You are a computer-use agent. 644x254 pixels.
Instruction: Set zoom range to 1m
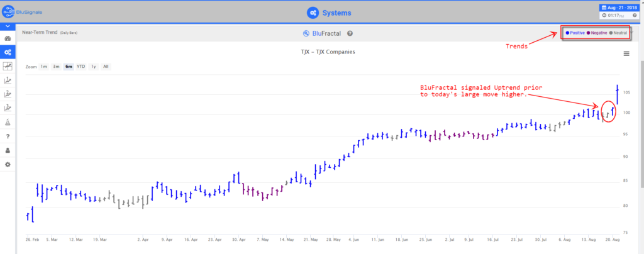click(43, 67)
